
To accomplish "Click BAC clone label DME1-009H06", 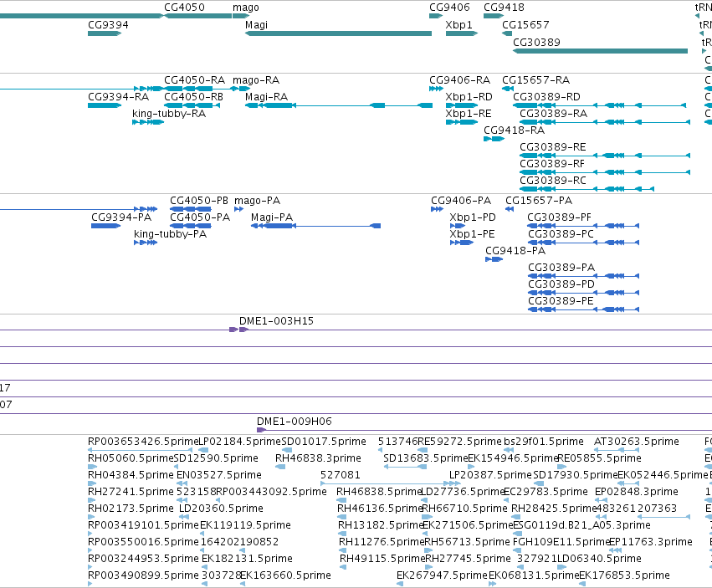I will (295, 422).
